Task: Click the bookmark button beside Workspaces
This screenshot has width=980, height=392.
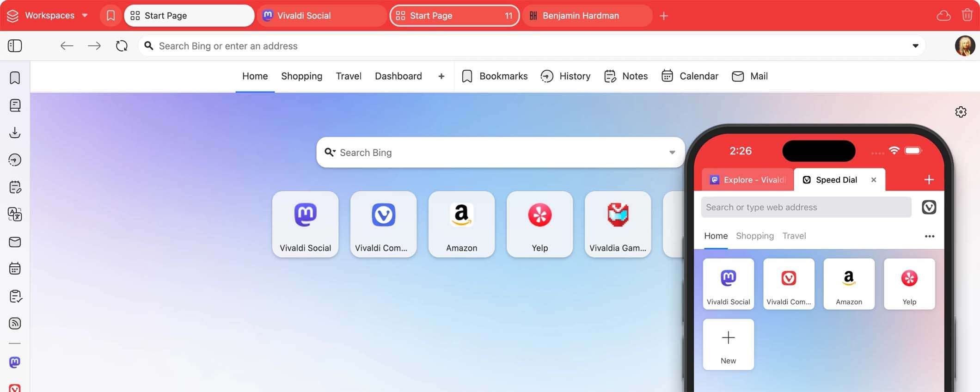Action: click(110, 16)
